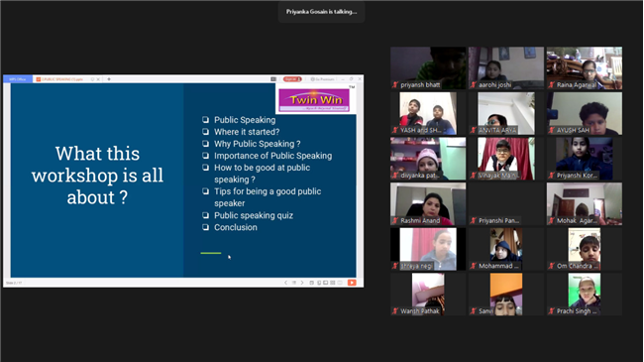
Task: Click muted mic icon beside Mohak Agar...
Action: pyautogui.click(x=551, y=220)
